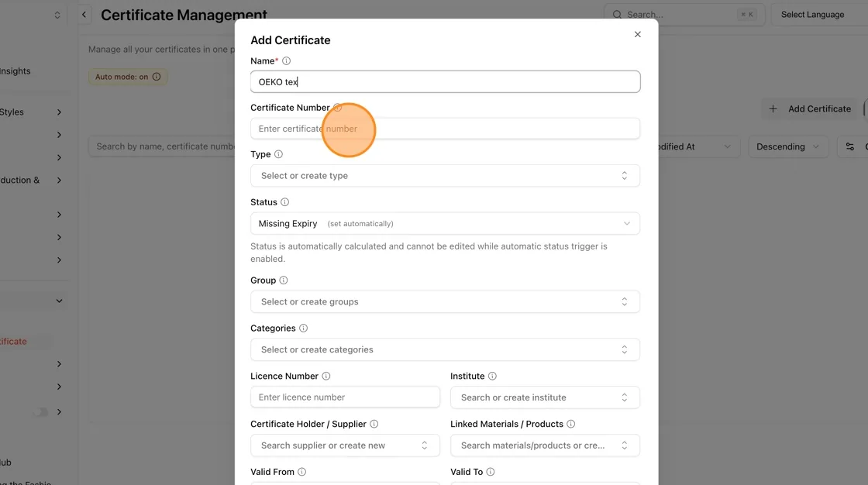Click the filter sliders icon next to Descending

(849, 146)
